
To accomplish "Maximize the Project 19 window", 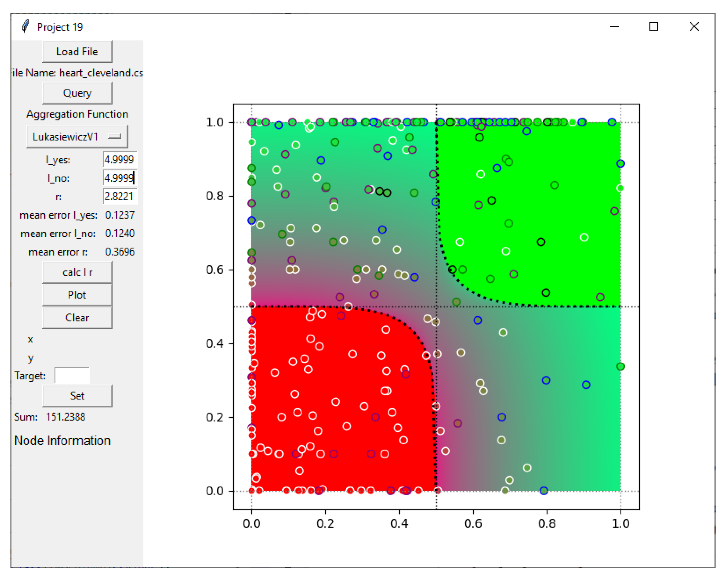I will (654, 26).
